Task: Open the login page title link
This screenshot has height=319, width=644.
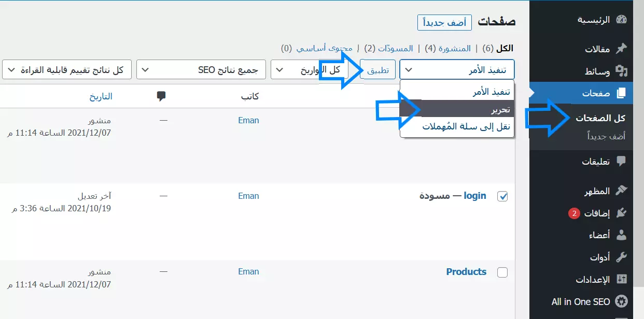Action: click(x=474, y=196)
